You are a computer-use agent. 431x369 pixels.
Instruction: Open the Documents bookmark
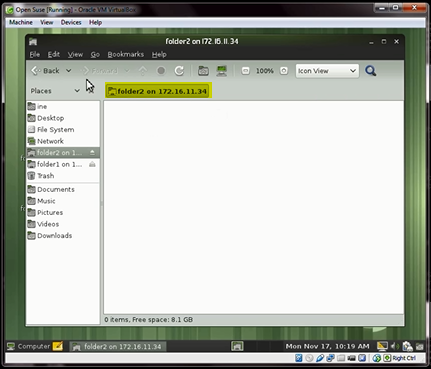(x=63, y=189)
